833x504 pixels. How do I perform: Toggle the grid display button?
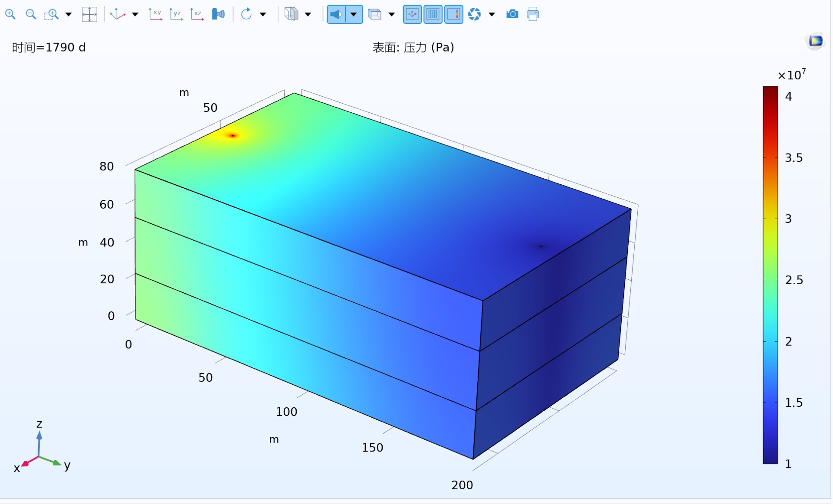[433, 14]
